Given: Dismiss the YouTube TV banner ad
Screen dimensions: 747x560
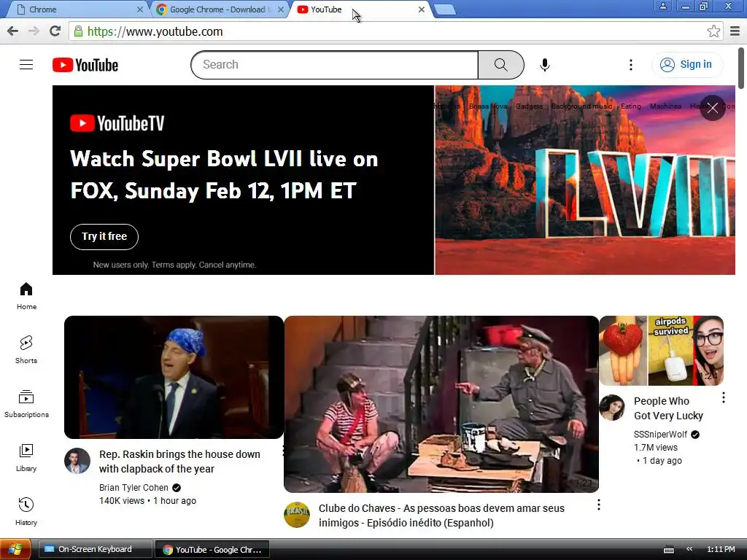Looking at the screenshot, I should point(712,108).
